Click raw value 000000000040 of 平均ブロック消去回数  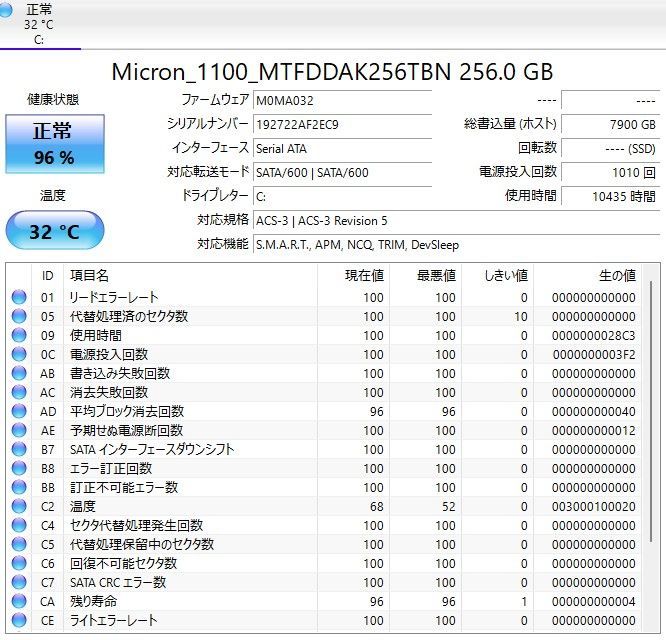594,412
